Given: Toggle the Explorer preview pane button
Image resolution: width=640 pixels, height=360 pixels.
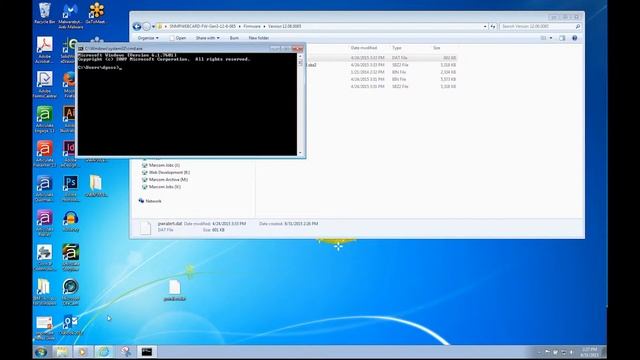Looking at the screenshot, I should coord(562,38).
